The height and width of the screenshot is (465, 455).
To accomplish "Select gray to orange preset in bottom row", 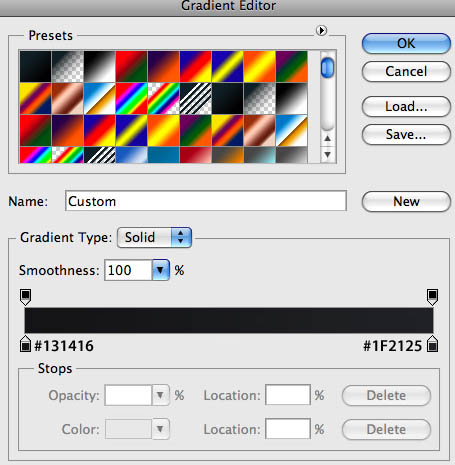I will [x=228, y=155].
